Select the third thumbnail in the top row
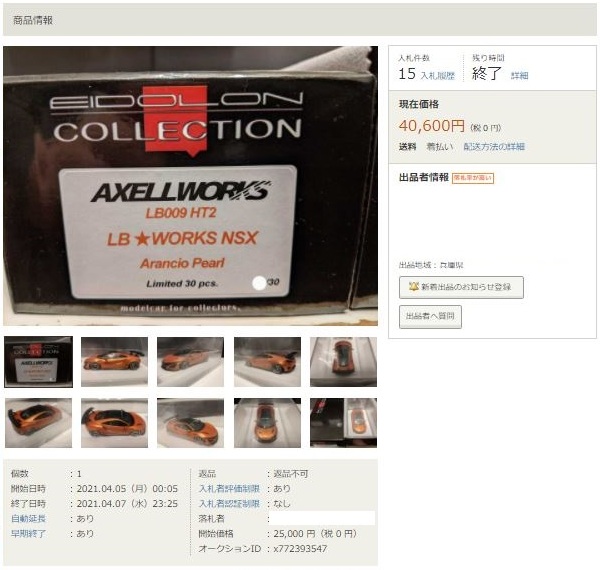The height and width of the screenshot is (570, 600). (x=191, y=362)
